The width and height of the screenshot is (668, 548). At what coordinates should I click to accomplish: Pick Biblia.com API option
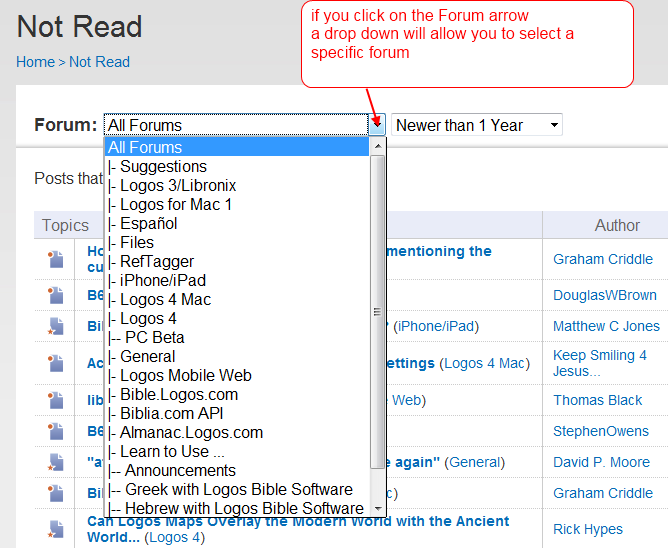[237, 413]
